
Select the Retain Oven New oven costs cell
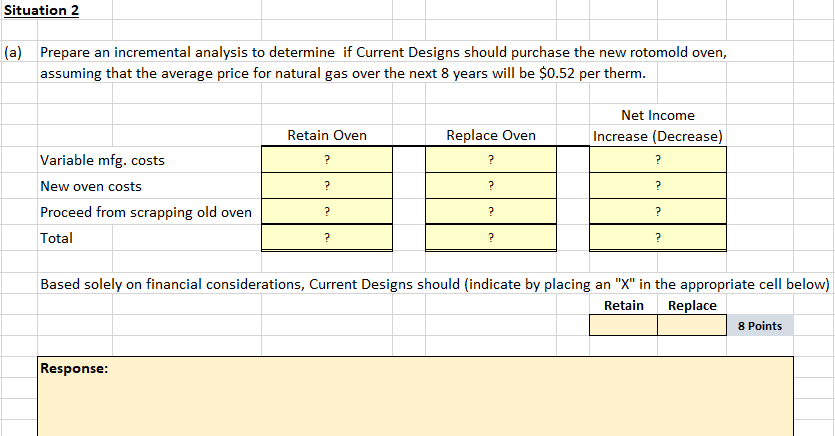click(x=327, y=186)
